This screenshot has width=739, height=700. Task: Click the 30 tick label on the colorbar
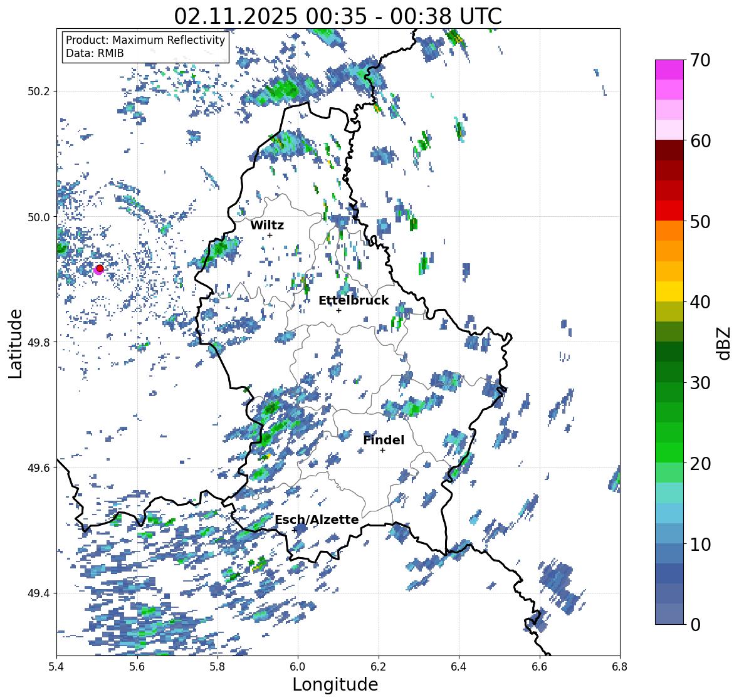pos(700,382)
